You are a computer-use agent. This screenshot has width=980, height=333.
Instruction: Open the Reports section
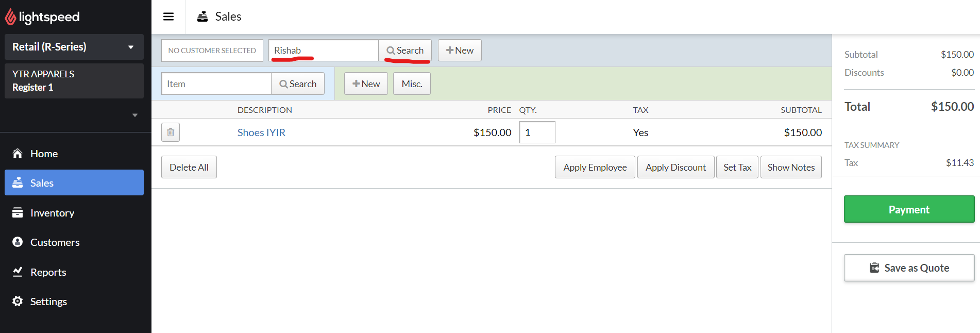click(48, 272)
